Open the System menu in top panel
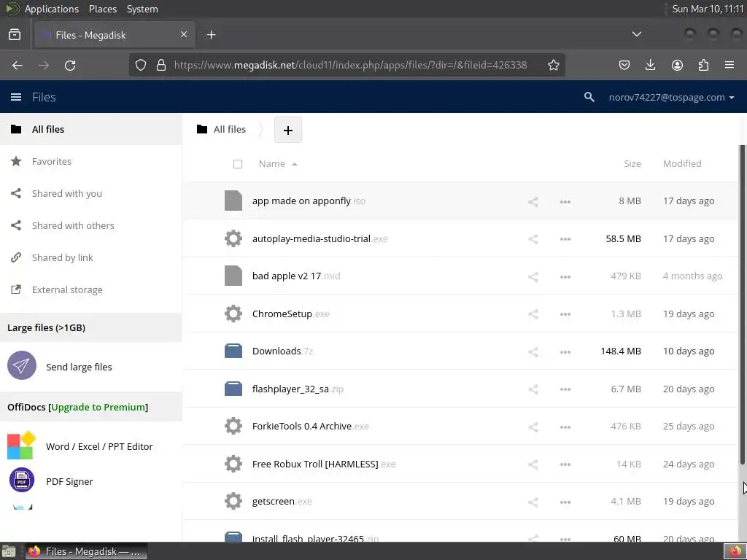 coord(142,9)
